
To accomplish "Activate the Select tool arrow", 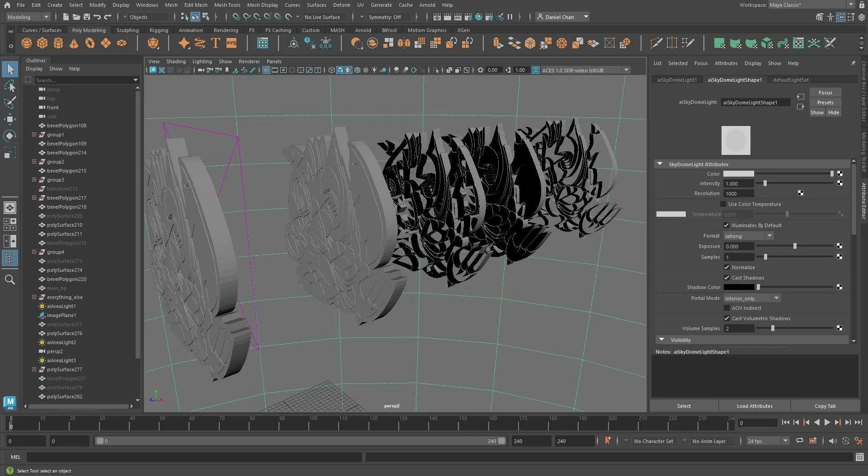I will (10, 69).
